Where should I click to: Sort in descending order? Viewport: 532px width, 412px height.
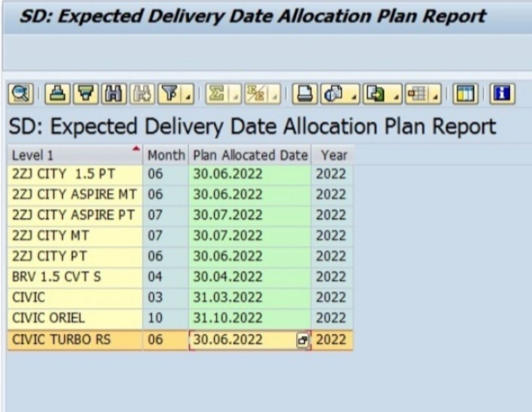86,94
